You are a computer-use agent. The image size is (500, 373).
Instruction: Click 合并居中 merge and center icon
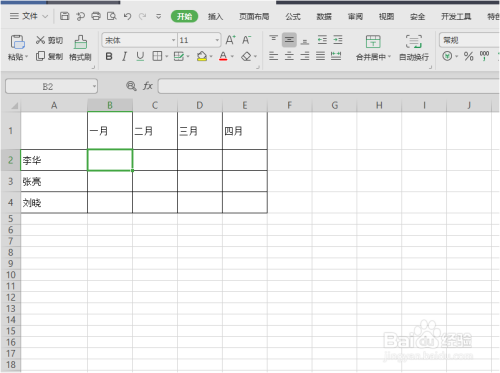(x=373, y=42)
